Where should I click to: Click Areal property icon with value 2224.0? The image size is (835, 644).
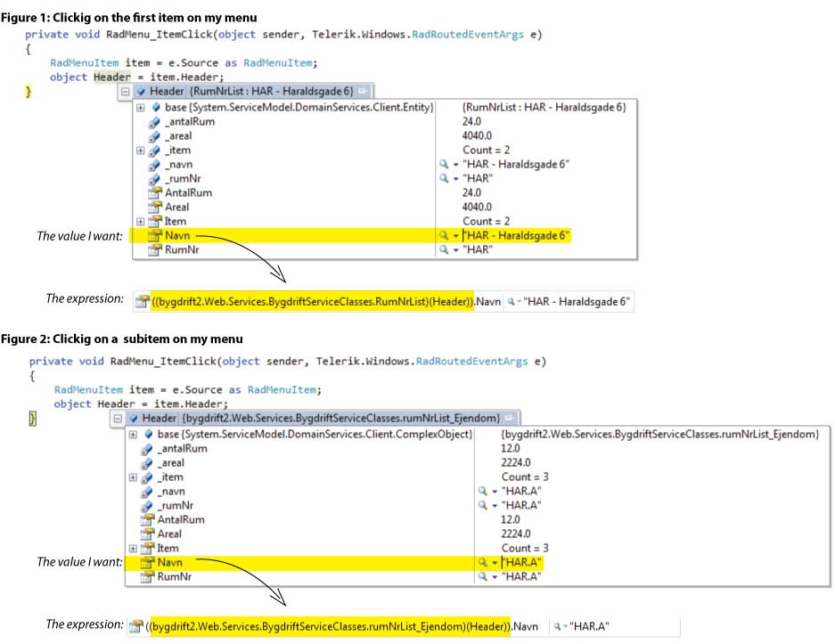(147, 534)
